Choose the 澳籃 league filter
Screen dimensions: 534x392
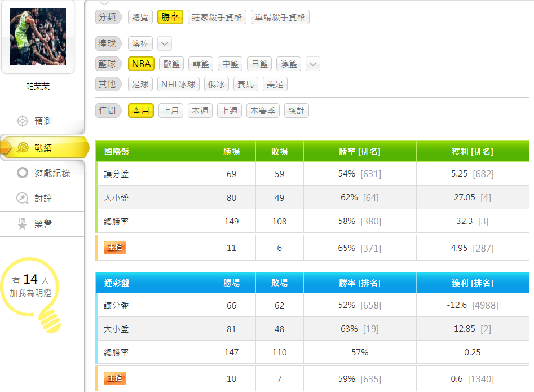[289, 64]
